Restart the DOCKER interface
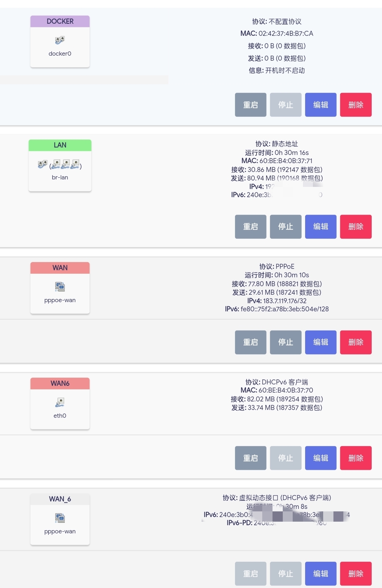 pos(250,105)
